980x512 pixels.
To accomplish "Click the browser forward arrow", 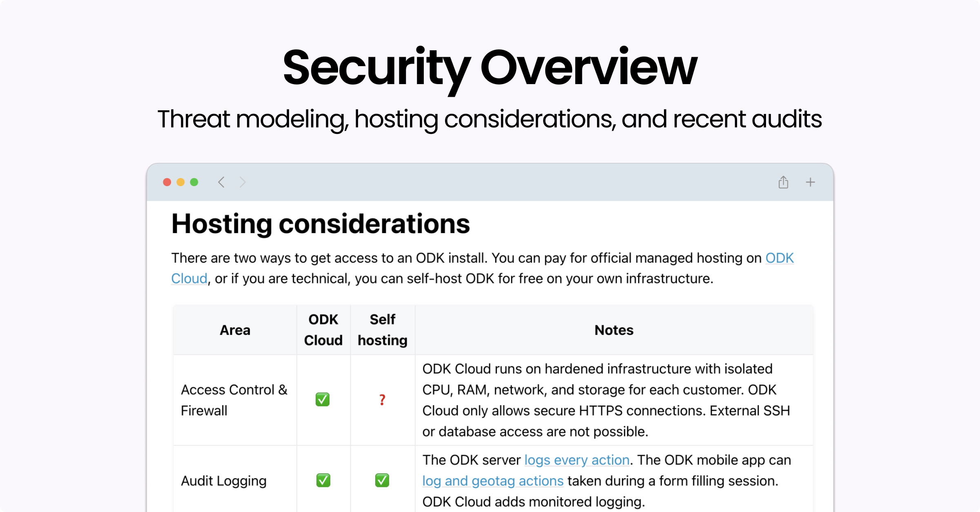I will [x=243, y=182].
